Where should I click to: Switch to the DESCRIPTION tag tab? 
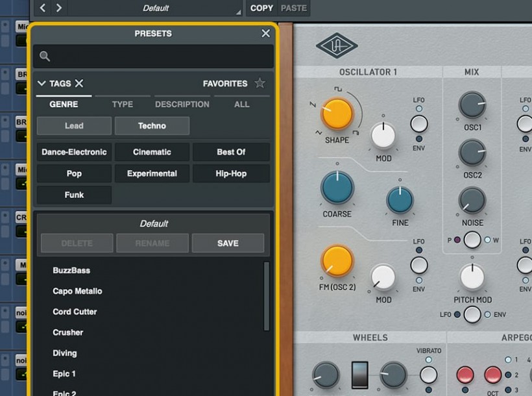(182, 105)
